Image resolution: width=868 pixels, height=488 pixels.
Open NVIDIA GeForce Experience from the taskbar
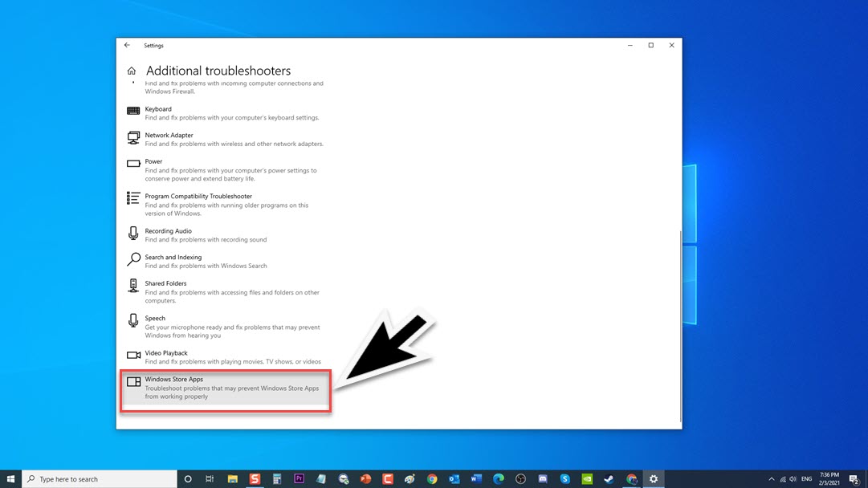pyautogui.click(x=587, y=478)
